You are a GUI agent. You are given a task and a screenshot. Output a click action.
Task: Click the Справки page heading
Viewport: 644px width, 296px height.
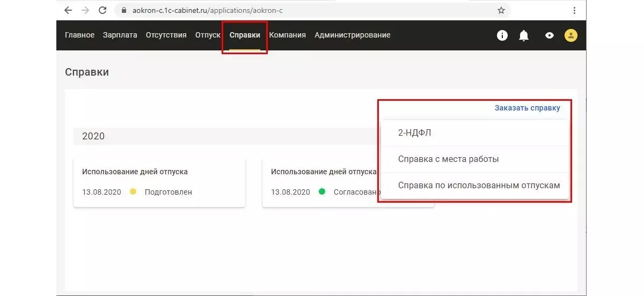[x=87, y=72]
